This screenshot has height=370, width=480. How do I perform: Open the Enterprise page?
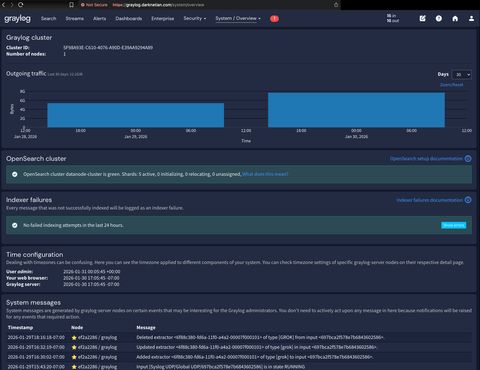163,19
